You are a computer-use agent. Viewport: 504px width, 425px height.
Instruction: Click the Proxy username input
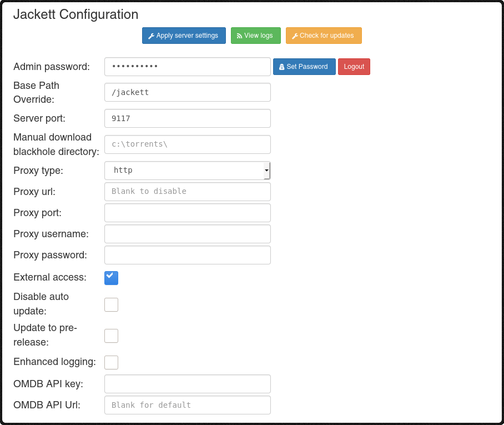click(x=187, y=234)
